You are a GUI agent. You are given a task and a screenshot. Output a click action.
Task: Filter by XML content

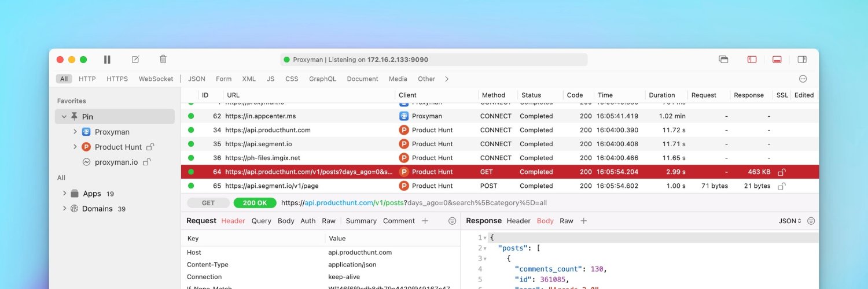(249, 79)
